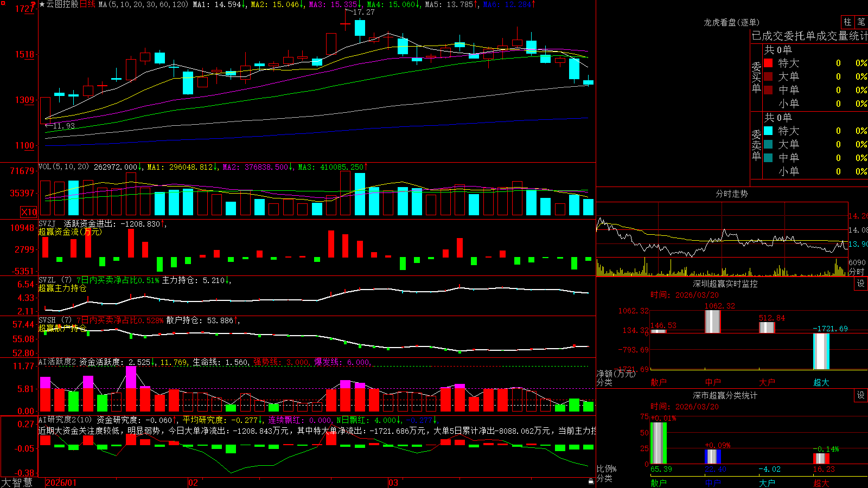
Task: Click the cyan 特大 sell-order swatch
Action: (768, 131)
